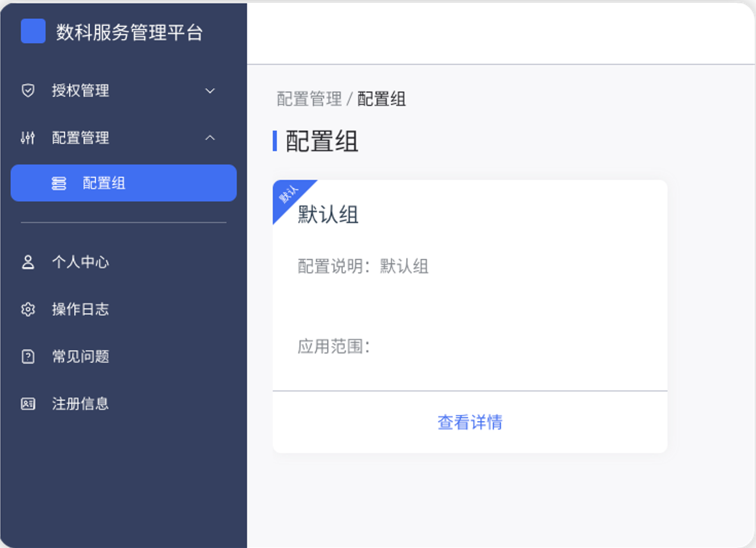Click the ID card icon for 注册信息

[x=28, y=404]
